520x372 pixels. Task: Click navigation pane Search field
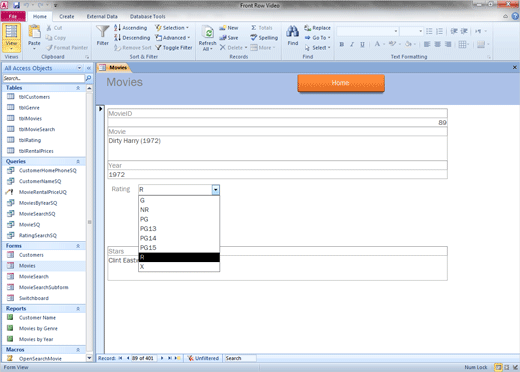44,78
